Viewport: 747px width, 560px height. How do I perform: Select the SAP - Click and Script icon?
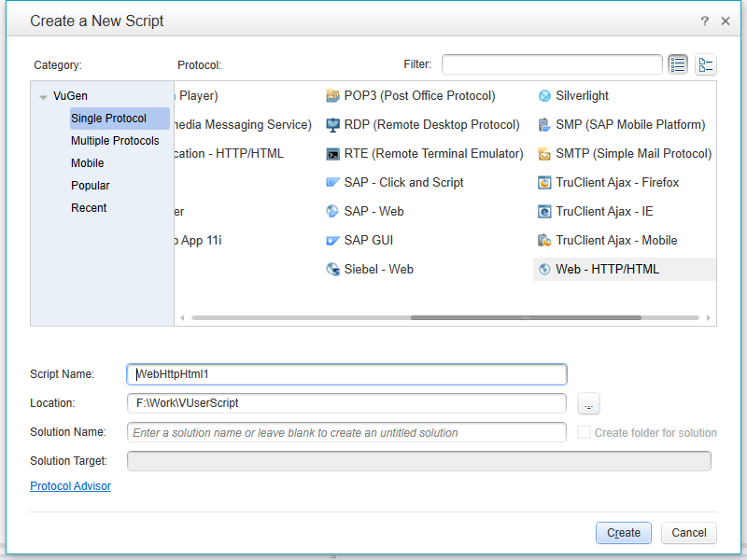tap(332, 182)
